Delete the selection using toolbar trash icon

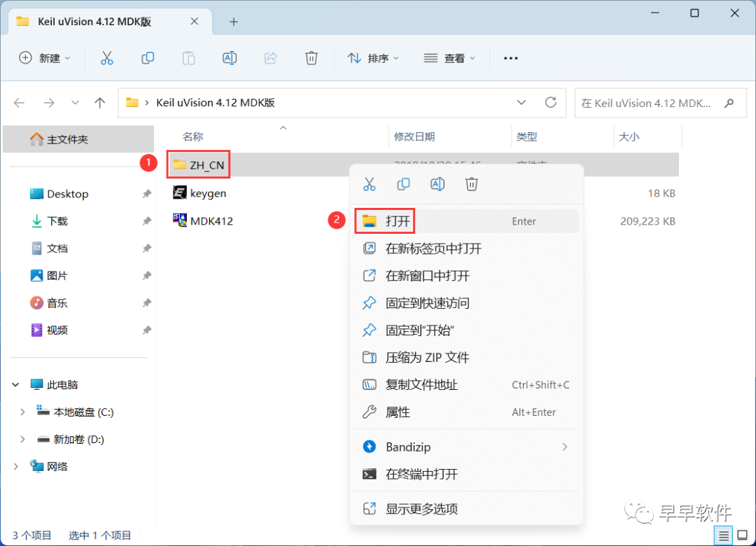click(311, 58)
